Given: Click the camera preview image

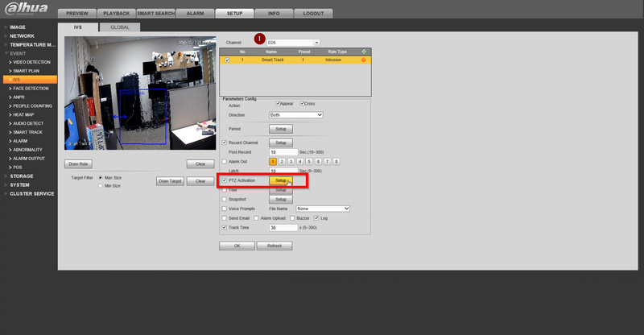Looking at the screenshot, I should click(x=140, y=93).
